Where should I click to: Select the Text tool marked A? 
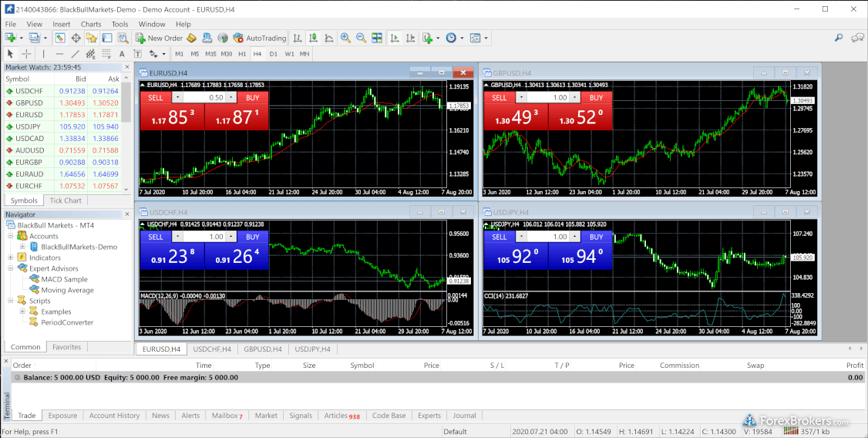click(122, 54)
